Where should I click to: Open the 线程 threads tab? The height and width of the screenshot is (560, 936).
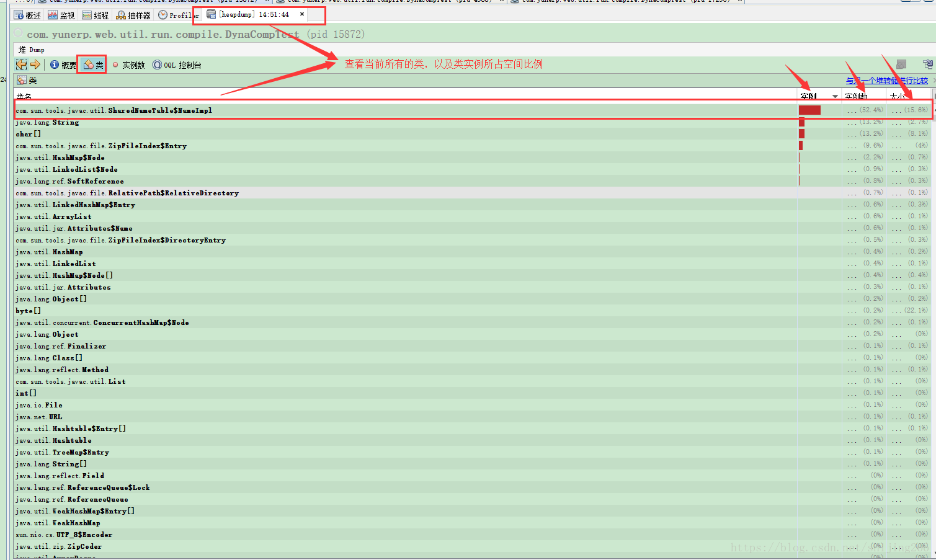[x=96, y=15]
